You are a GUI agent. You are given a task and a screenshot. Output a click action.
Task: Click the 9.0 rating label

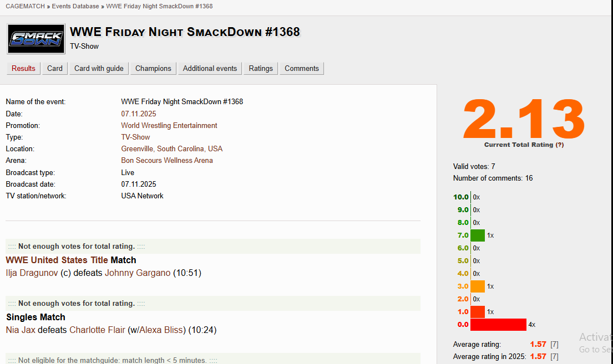click(463, 210)
